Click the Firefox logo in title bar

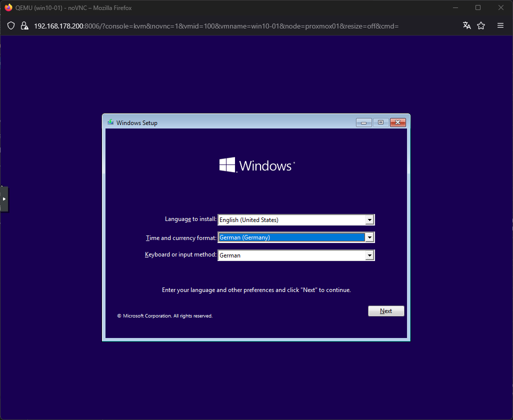click(x=8, y=7)
